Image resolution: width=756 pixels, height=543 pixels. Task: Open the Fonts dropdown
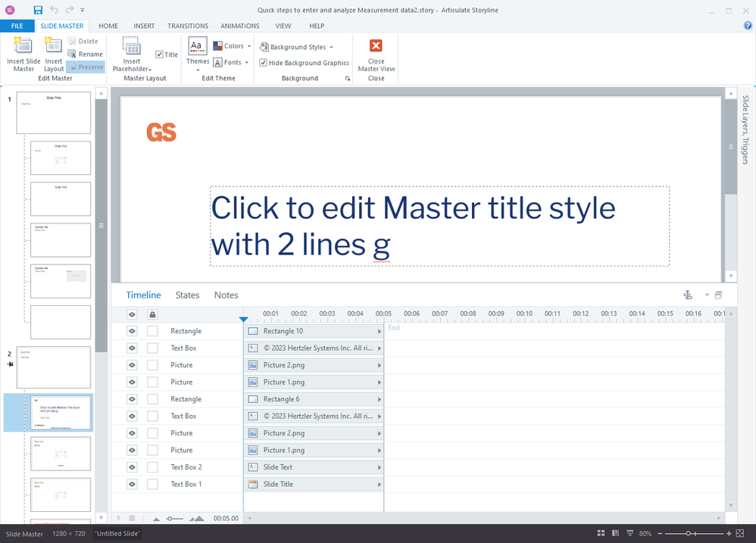coord(231,63)
